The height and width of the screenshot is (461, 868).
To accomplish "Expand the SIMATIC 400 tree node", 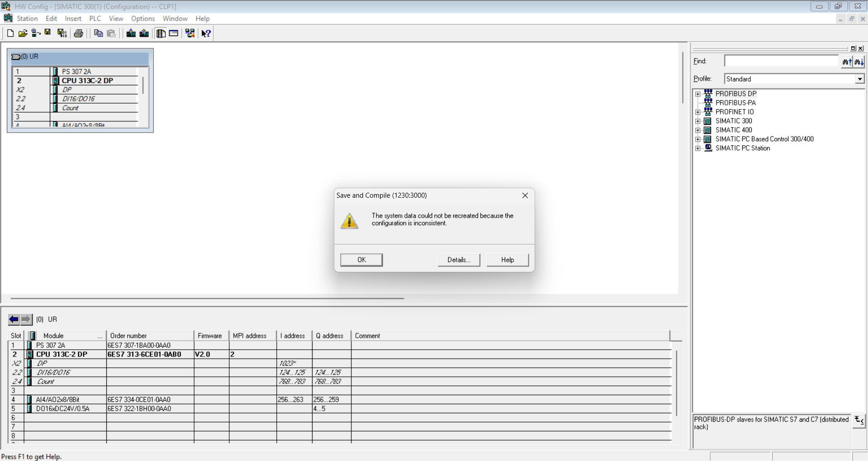I will 698,130.
